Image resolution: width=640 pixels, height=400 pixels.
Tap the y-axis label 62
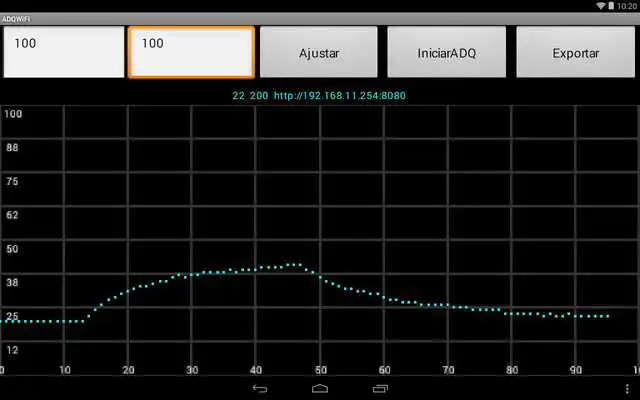[x=12, y=215]
